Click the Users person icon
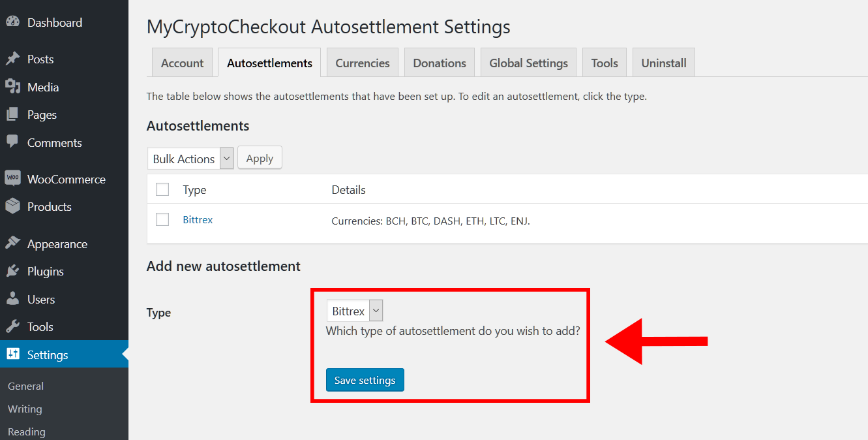 (12, 299)
